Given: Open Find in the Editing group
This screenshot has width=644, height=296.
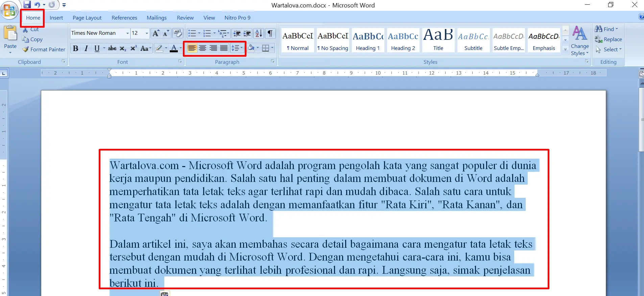Looking at the screenshot, I should pyautogui.click(x=607, y=29).
